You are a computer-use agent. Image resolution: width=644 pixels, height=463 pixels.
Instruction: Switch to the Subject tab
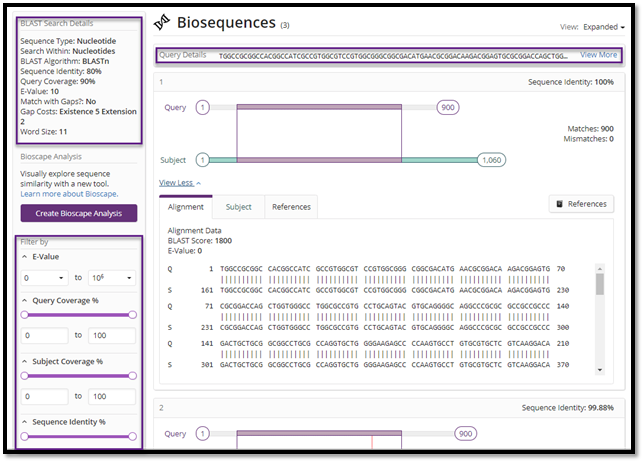[x=239, y=207]
